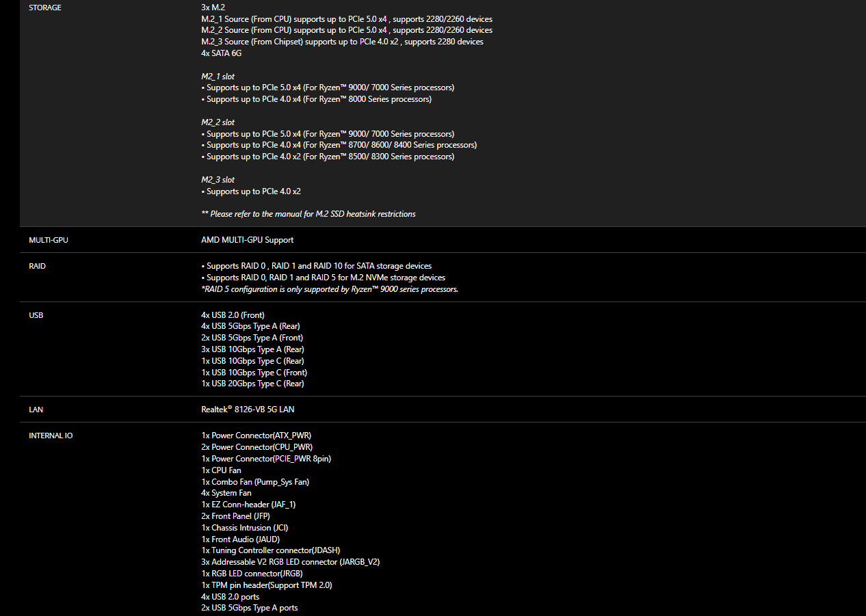The height and width of the screenshot is (616, 866).
Task: Click the "M2_2 slot" heading
Action: [218, 122]
